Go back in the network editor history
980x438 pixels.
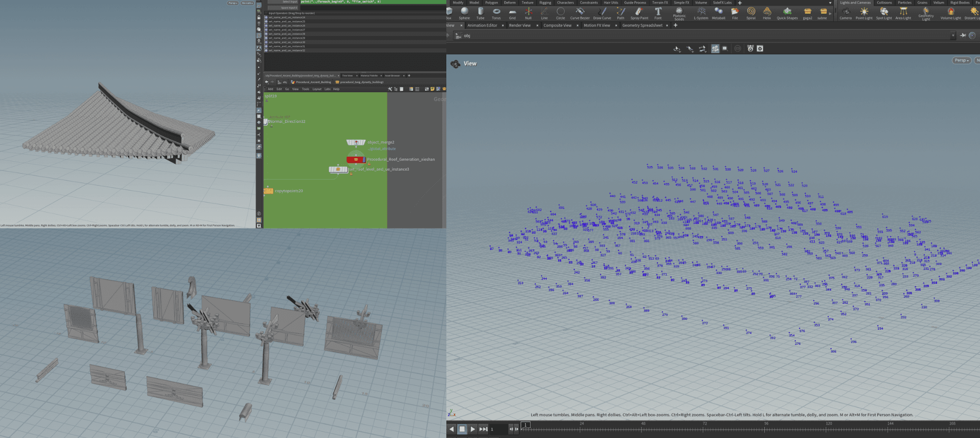pos(267,82)
